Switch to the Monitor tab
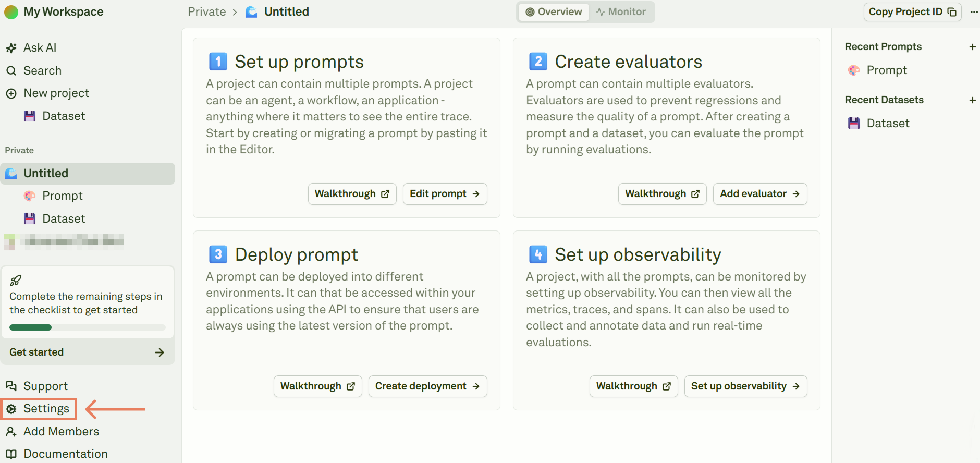Image resolution: width=980 pixels, height=463 pixels. [x=621, y=12]
